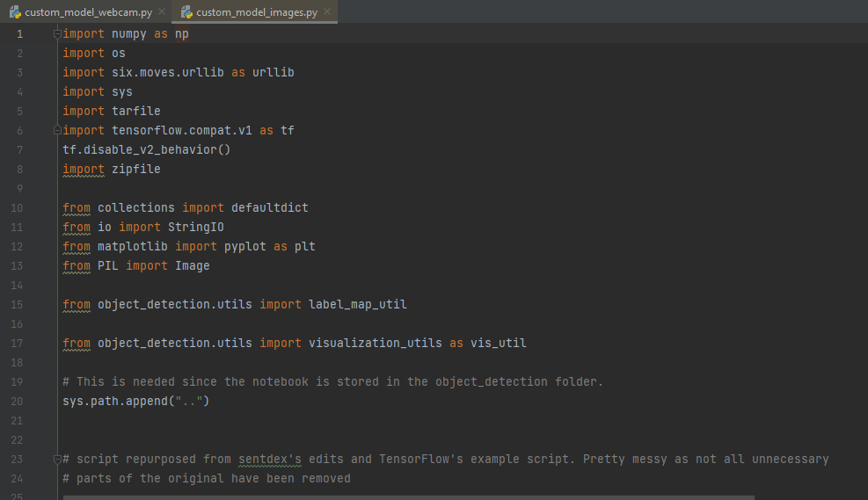Click comment 'parts of the original have been removed'
The height and width of the screenshot is (500, 868).
(213, 478)
